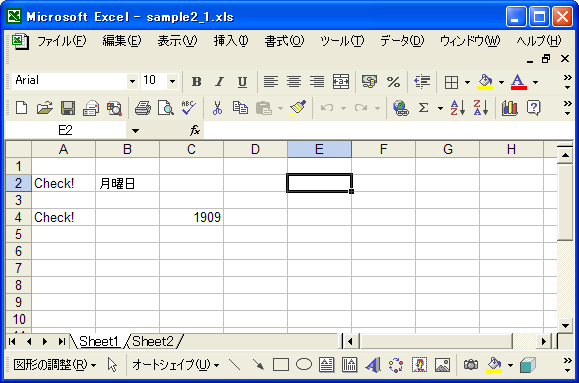Viewport: 579px width, 383px height.
Task: Open the データ(D) menu
Action: click(402, 41)
